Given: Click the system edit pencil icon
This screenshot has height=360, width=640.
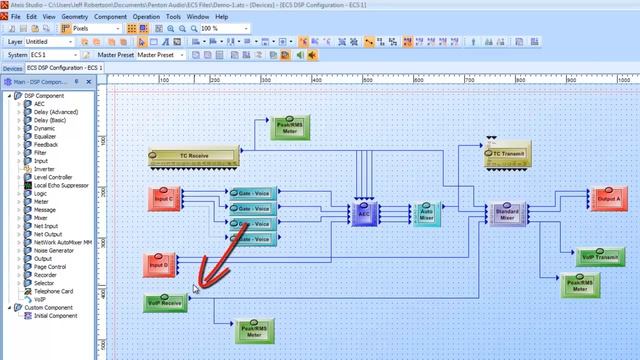Looking at the screenshot, I should 86,55.
